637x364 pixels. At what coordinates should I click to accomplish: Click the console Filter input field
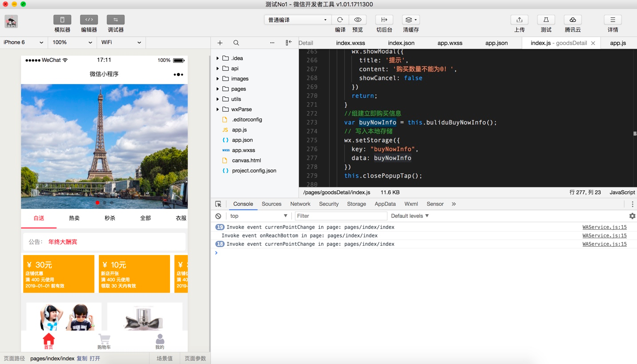pos(341,216)
